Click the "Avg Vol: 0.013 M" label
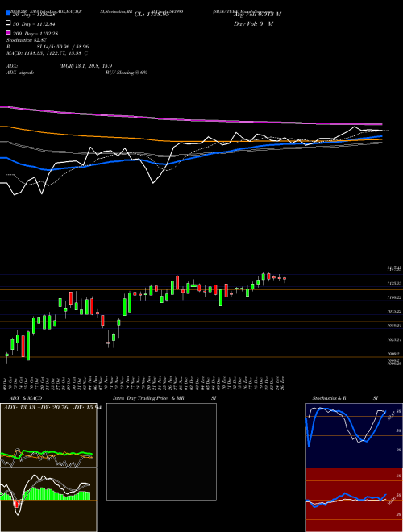 tap(257, 15)
